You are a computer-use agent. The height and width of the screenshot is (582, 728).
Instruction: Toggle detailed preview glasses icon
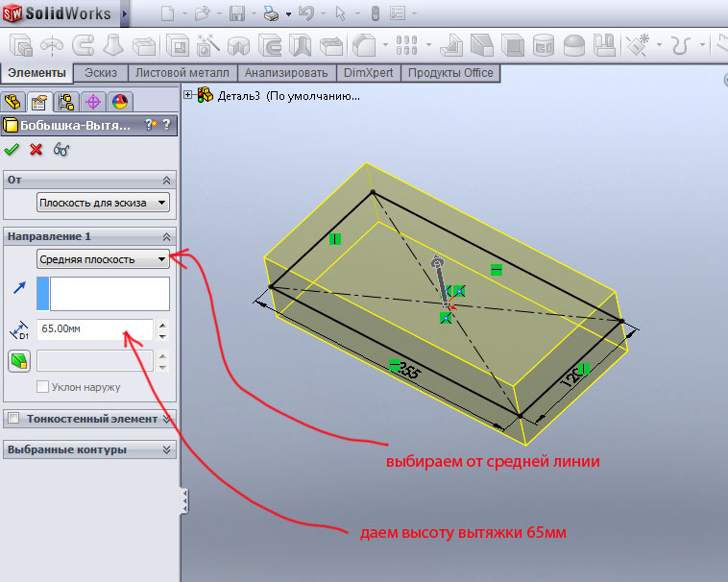tap(61, 149)
